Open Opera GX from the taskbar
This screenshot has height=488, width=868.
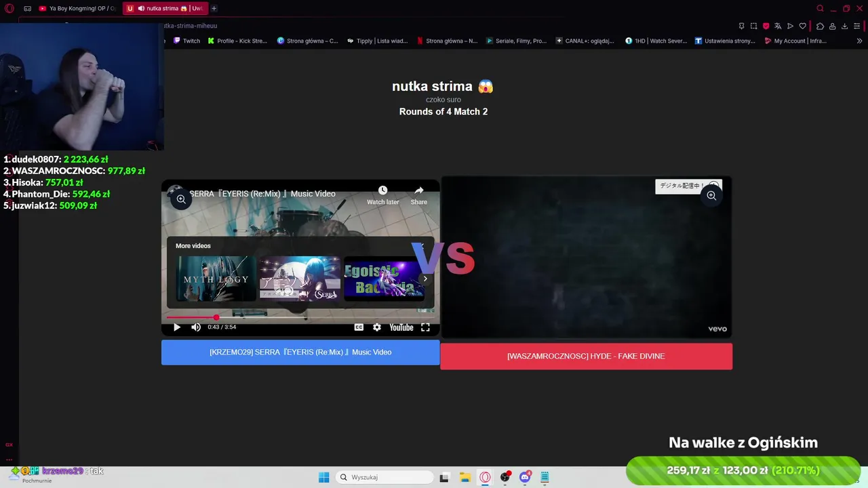click(x=485, y=477)
